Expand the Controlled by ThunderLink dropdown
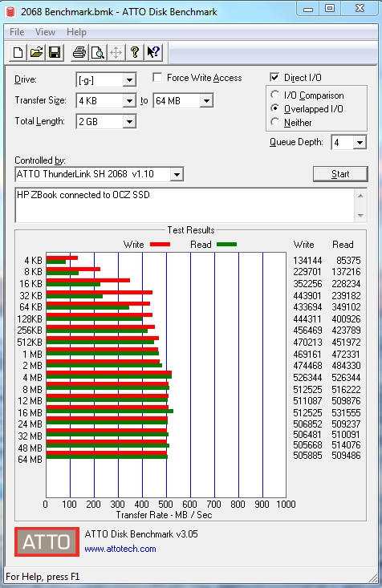The height and width of the screenshot is (588, 382). click(x=177, y=174)
